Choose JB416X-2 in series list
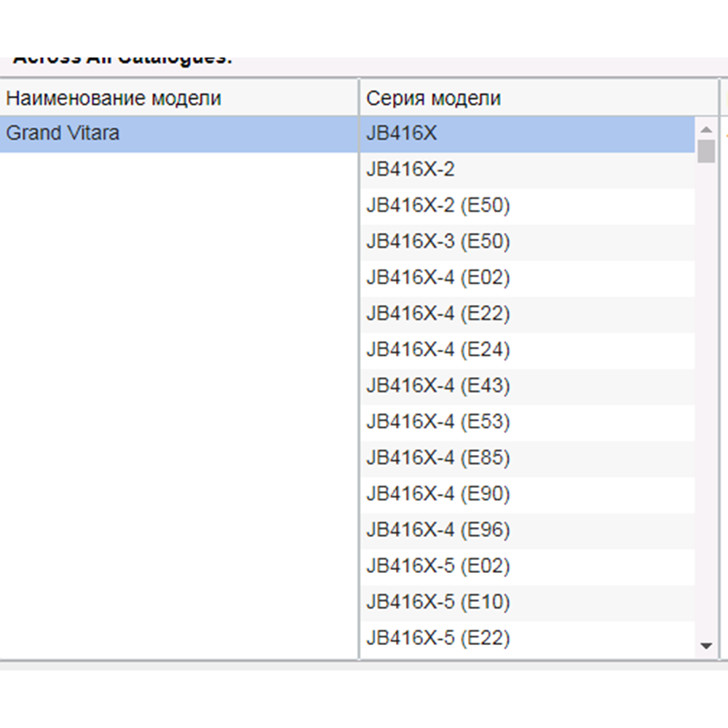 [x=411, y=170]
